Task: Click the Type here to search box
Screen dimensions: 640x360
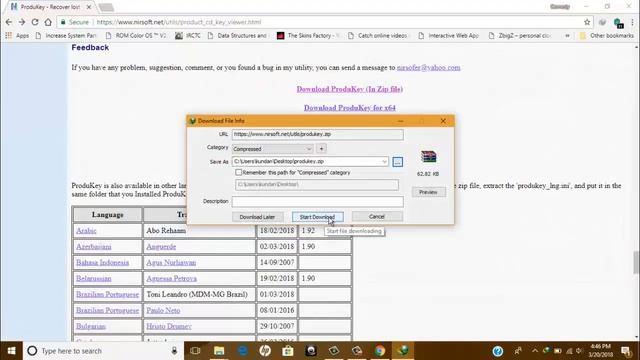Action: click(103, 351)
